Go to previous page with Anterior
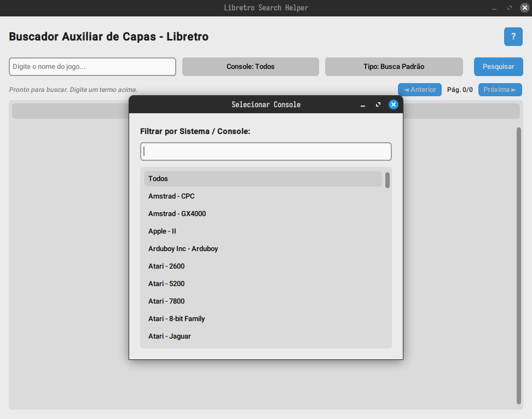Viewport: 532px width, 419px height. pyautogui.click(x=420, y=90)
